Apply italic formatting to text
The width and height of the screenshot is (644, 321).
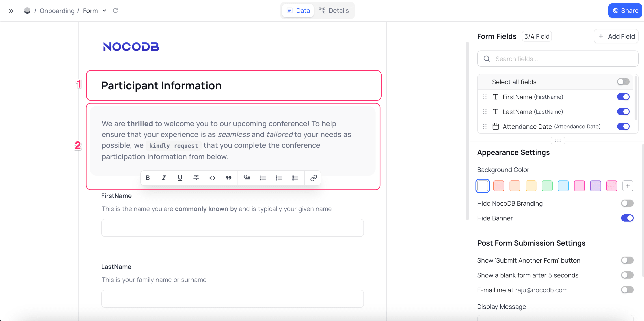164,178
